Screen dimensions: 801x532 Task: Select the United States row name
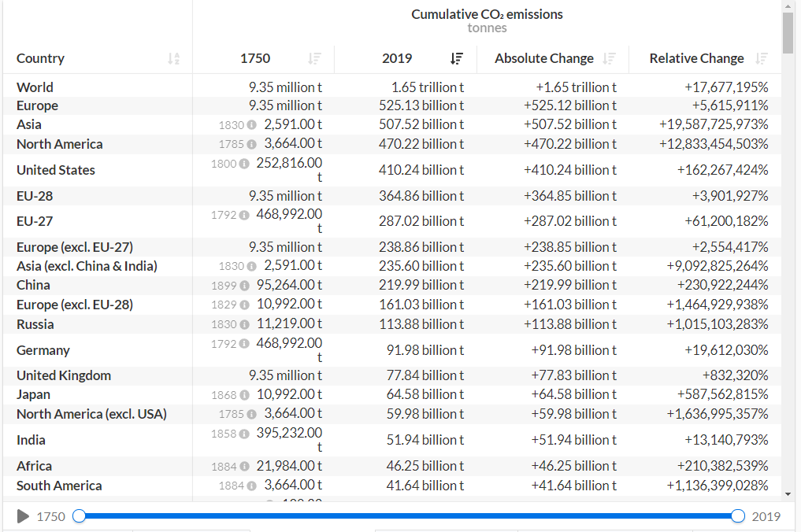56,170
